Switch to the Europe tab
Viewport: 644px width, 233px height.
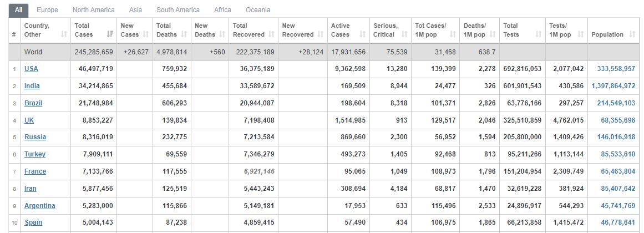point(47,9)
